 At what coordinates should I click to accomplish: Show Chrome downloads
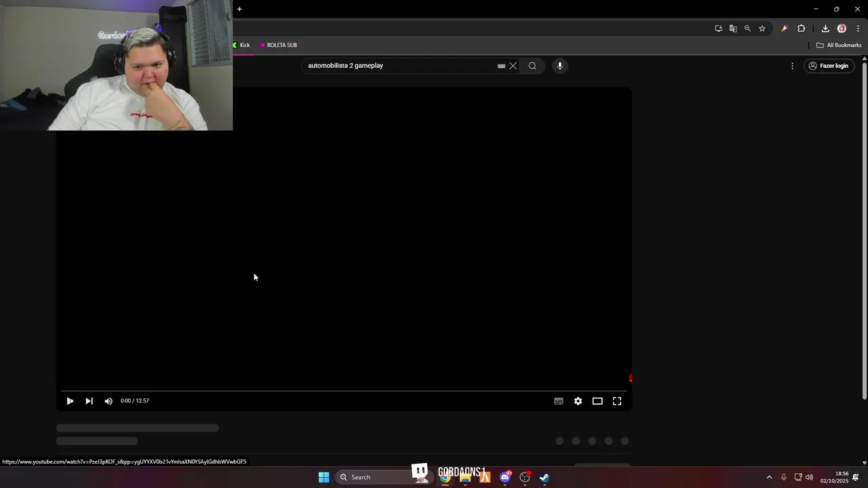click(825, 28)
